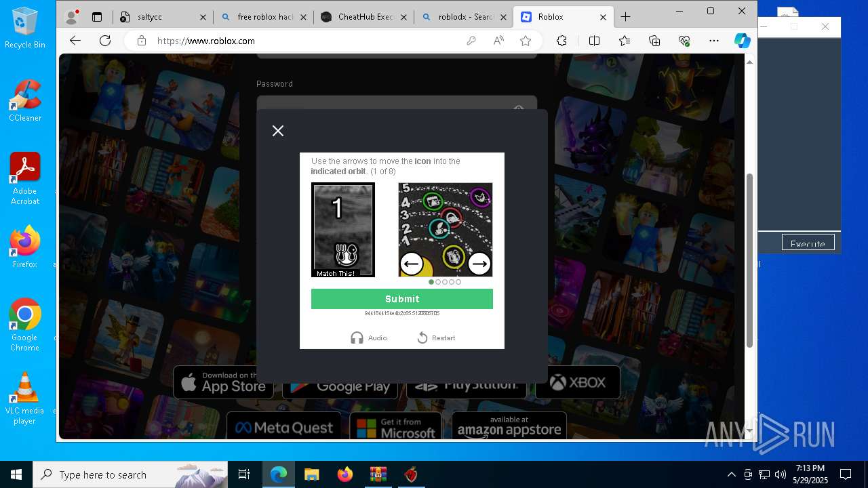
Task: Open Copilot sidebar
Action: click(743, 41)
